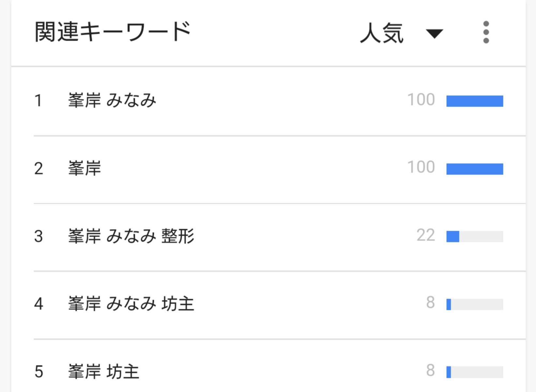Expand the 人気 sort dropdown arrow
Viewport: 536px width, 392px height.
pyautogui.click(x=434, y=33)
